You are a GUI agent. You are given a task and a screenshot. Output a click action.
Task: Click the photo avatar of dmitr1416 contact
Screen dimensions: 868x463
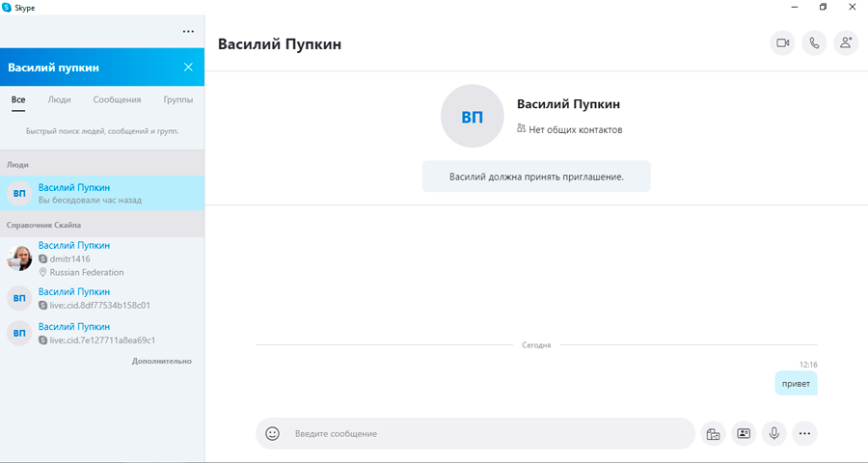click(x=19, y=259)
